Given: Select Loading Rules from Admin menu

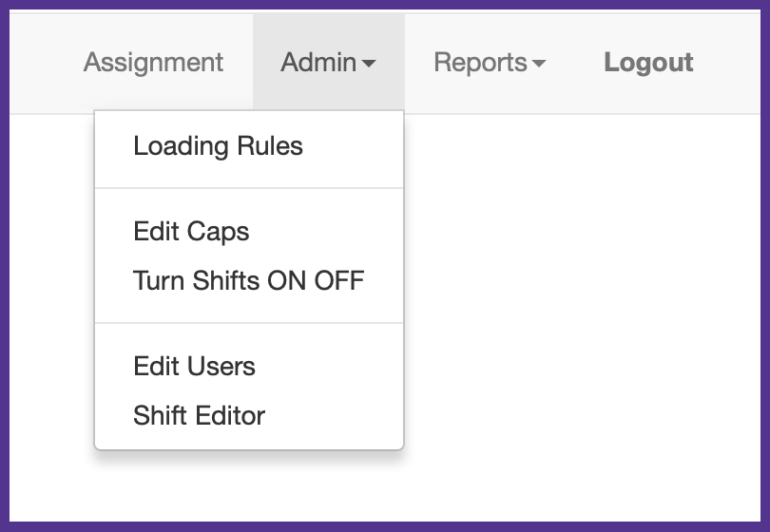Looking at the screenshot, I should coord(218,146).
